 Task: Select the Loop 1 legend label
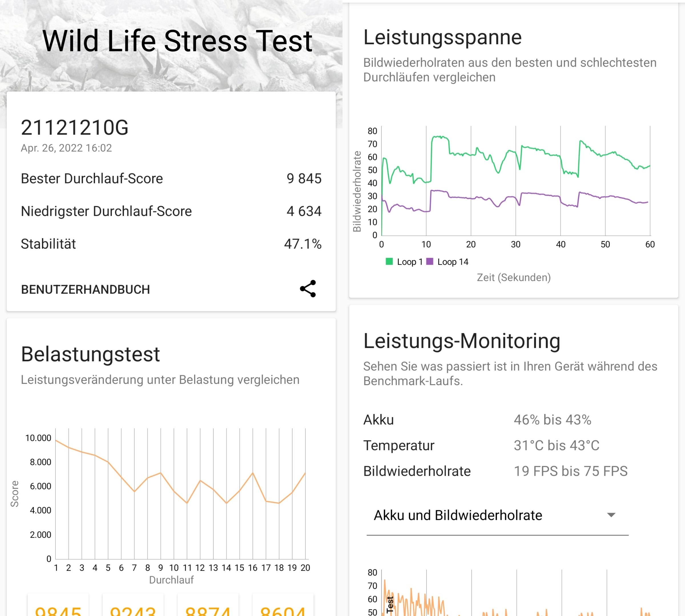pyautogui.click(x=410, y=262)
